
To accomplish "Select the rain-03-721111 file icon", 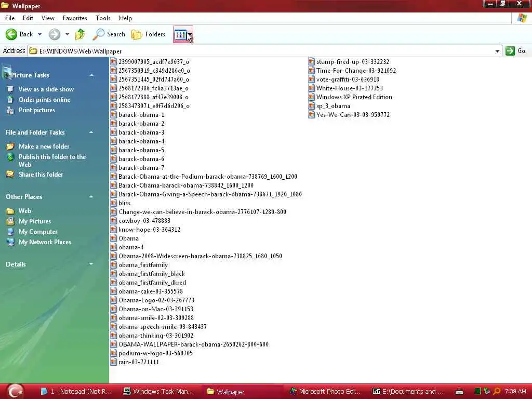I will (x=114, y=362).
